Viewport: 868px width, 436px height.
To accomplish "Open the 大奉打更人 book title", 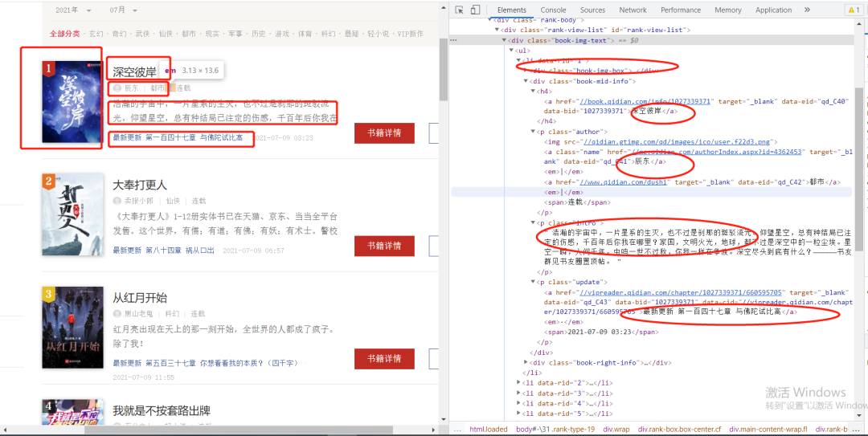I will pyautogui.click(x=140, y=185).
